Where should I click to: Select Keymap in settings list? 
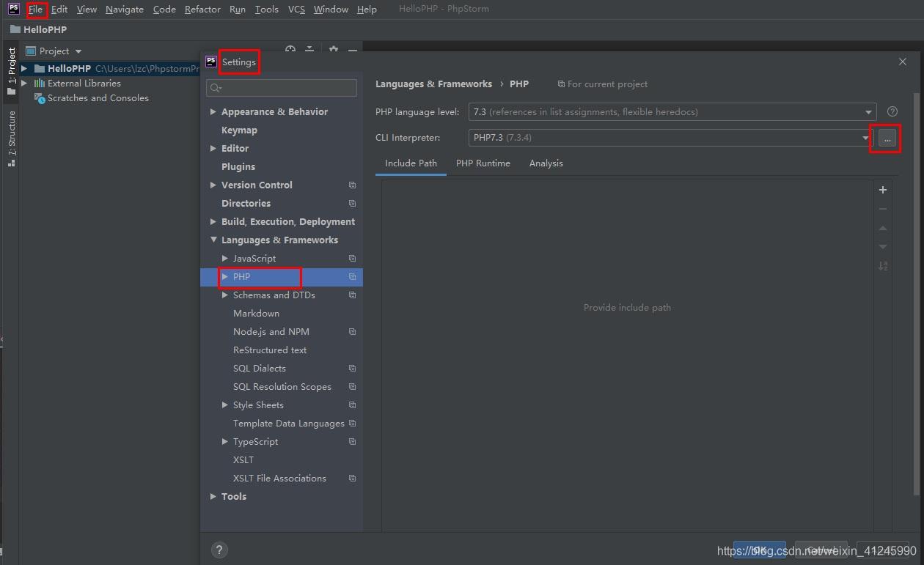pos(239,130)
